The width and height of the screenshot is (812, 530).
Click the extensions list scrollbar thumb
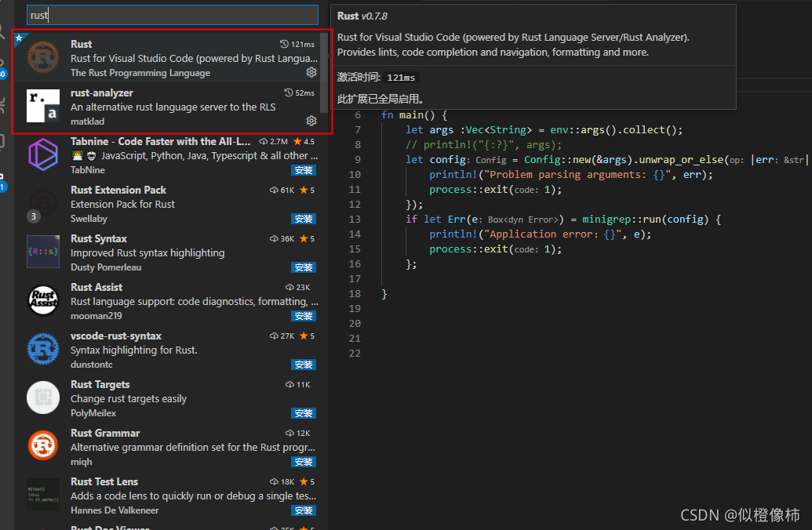point(324,72)
